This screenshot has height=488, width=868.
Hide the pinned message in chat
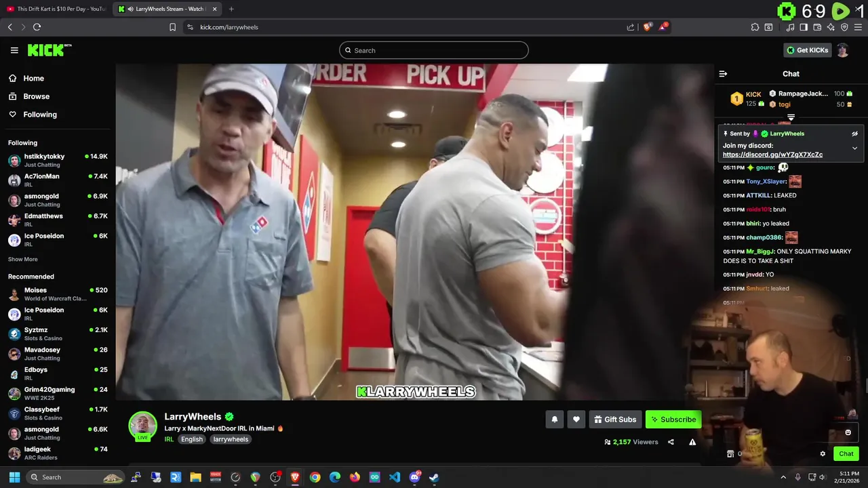click(854, 134)
